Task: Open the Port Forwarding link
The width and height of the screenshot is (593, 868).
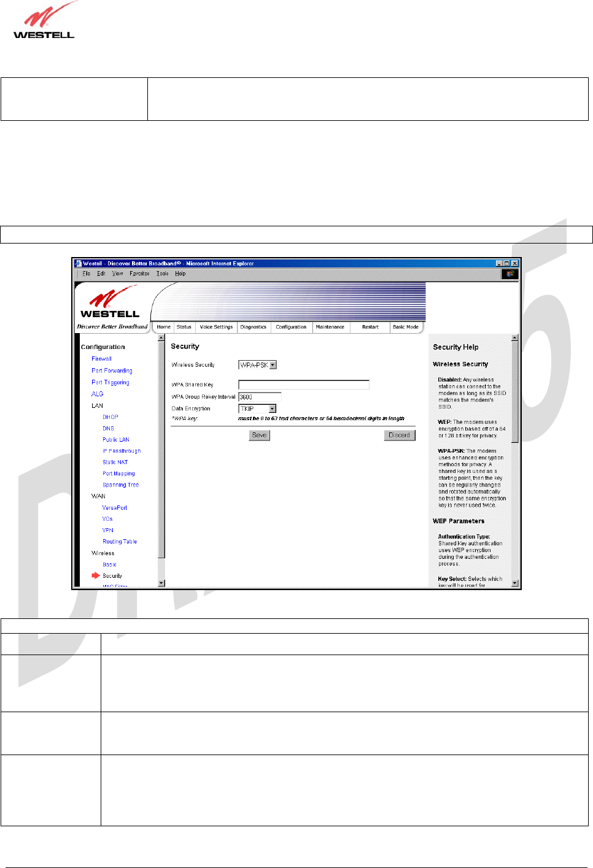Action: point(112,371)
